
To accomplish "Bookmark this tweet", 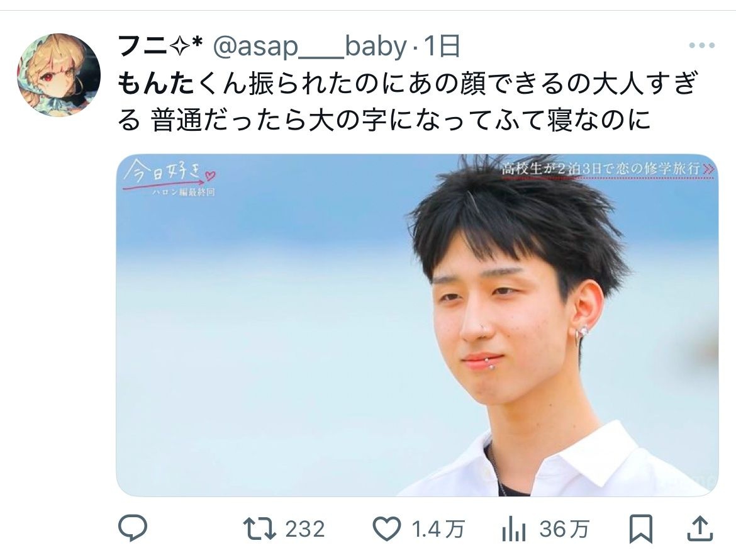I will point(641,529).
